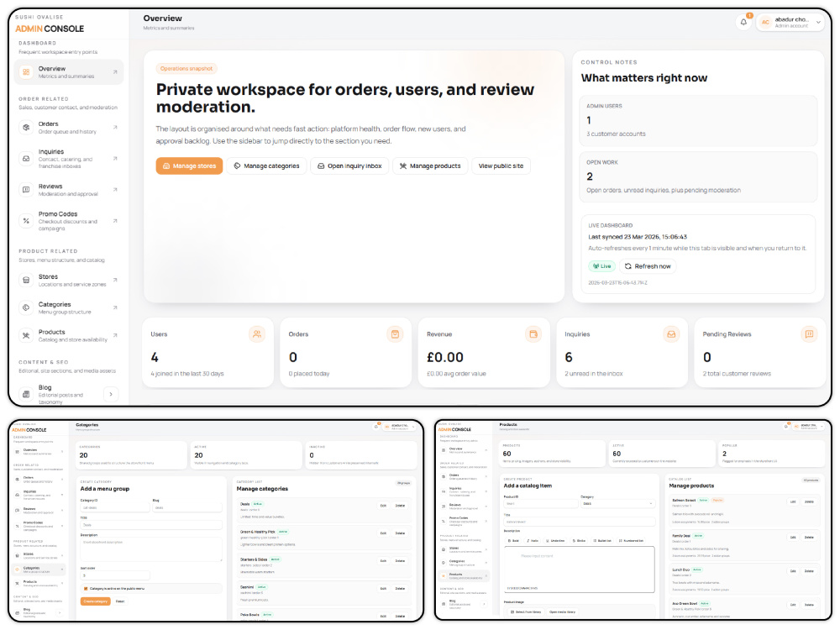Click the Pending Reviews card message icon
840x630 pixels.
pyautogui.click(x=809, y=334)
